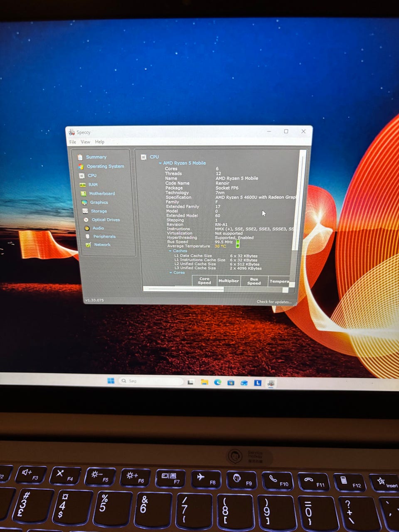Click the Peripherals mouse icon

(x=88, y=236)
